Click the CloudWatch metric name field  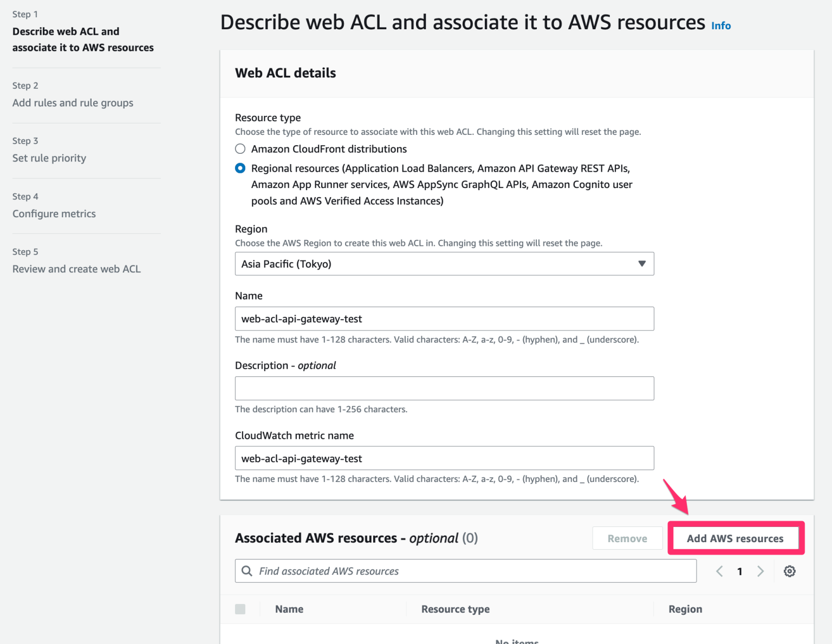pyautogui.click(x=444, y=458)
